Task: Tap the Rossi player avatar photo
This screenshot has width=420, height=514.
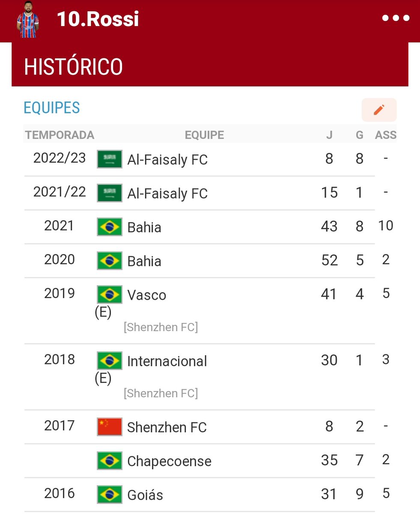Action: click(x=27, y=21)
